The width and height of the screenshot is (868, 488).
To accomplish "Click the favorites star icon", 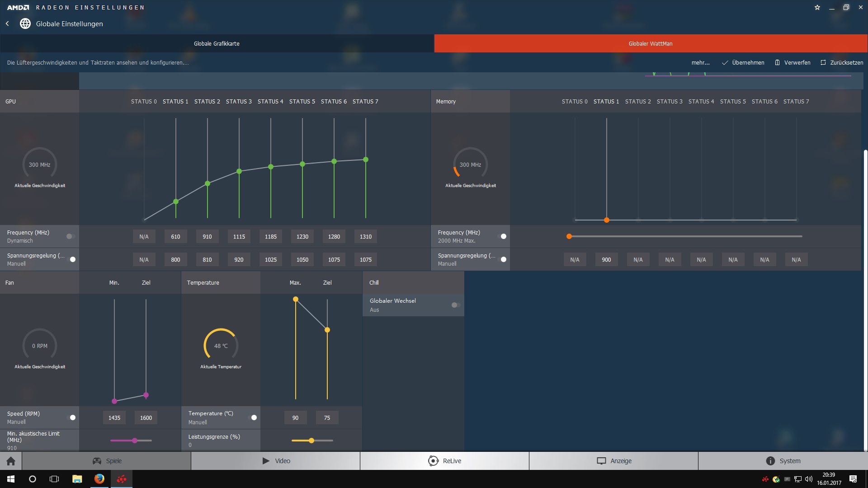I will pos(817,7).
